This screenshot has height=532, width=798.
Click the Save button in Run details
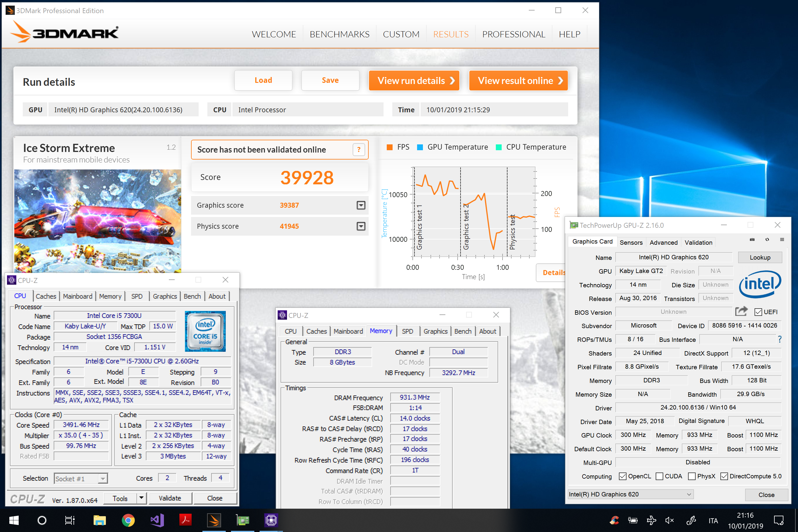click(x=330, y=80)
